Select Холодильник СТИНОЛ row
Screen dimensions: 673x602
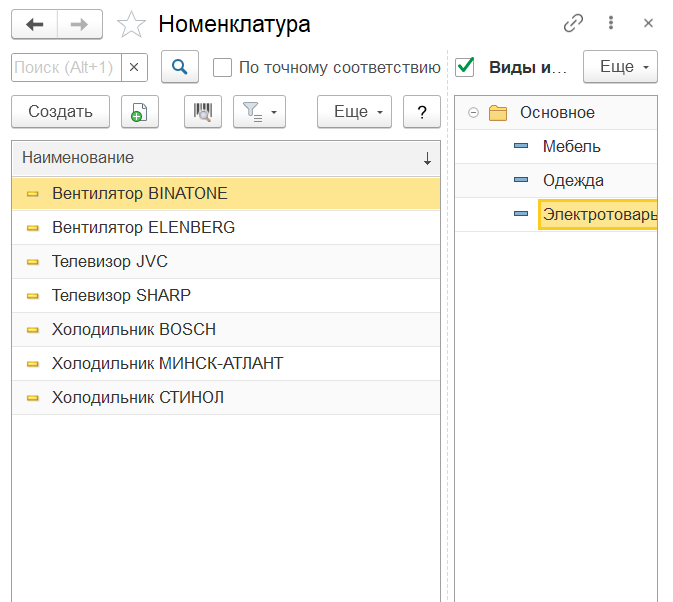click(x=226, y=397)
